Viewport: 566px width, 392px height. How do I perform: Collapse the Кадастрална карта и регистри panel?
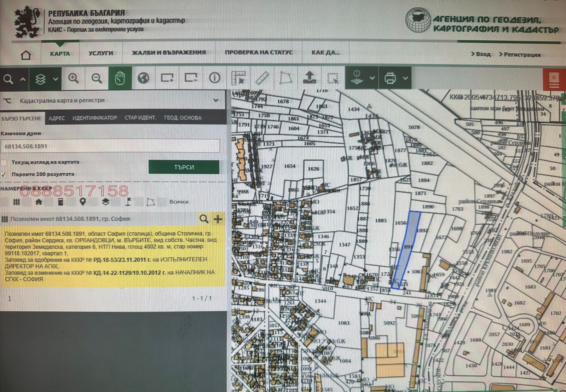click(x=216, y=100)
